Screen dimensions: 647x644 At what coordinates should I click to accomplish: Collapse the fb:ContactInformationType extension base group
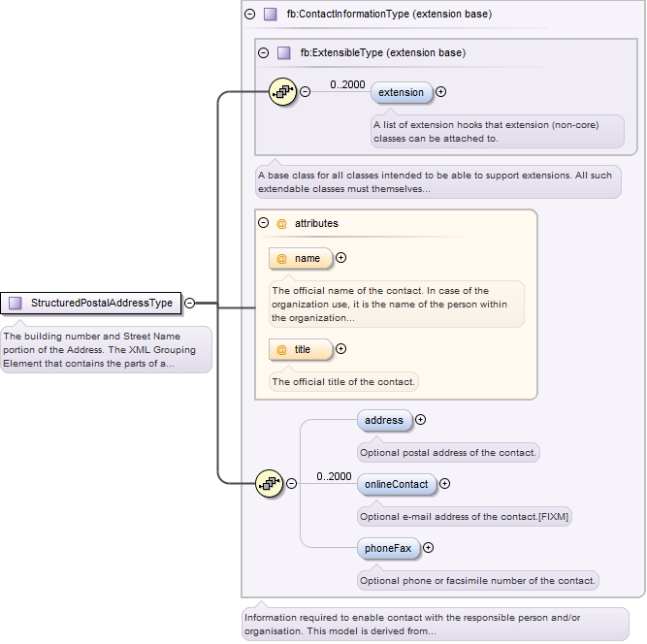point(250,15)
